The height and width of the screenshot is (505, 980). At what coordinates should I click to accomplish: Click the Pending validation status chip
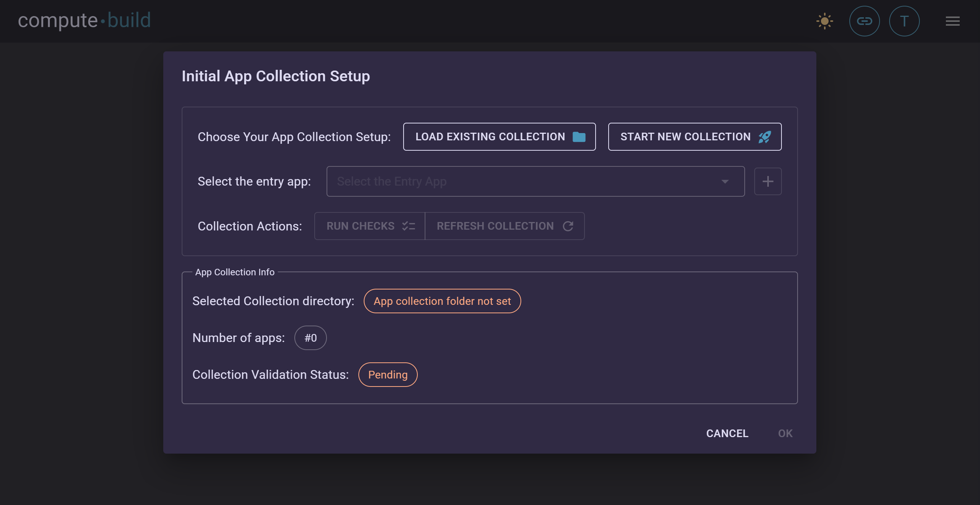tap(387, 374)
